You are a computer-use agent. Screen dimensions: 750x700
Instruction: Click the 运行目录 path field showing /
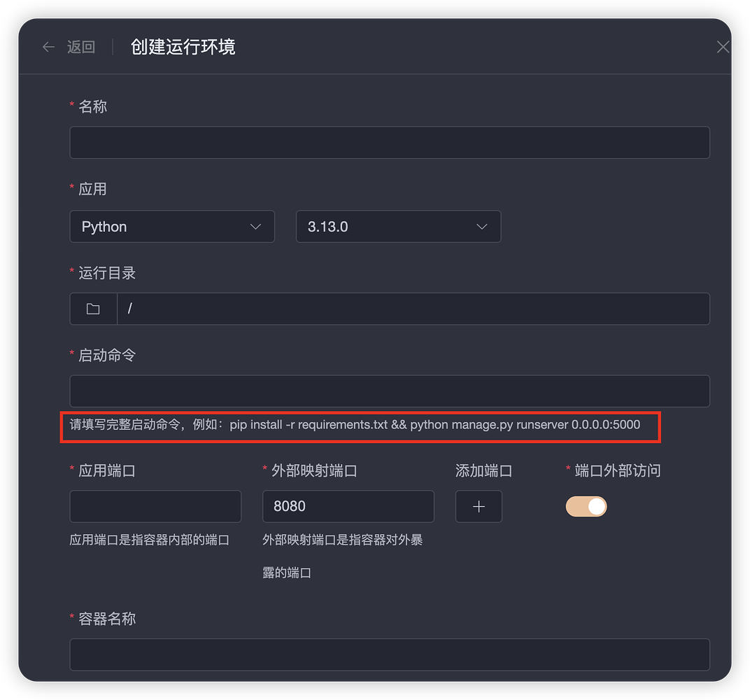pos(413,309)
